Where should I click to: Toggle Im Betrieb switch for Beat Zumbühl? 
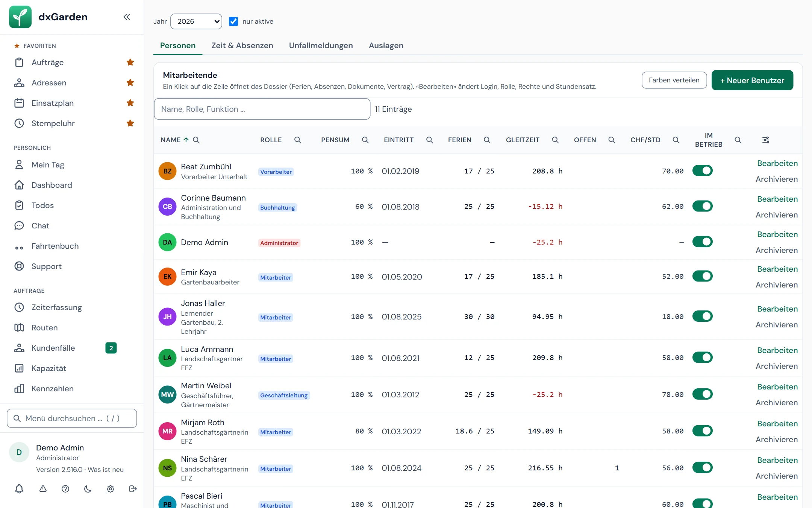[702, 171]
